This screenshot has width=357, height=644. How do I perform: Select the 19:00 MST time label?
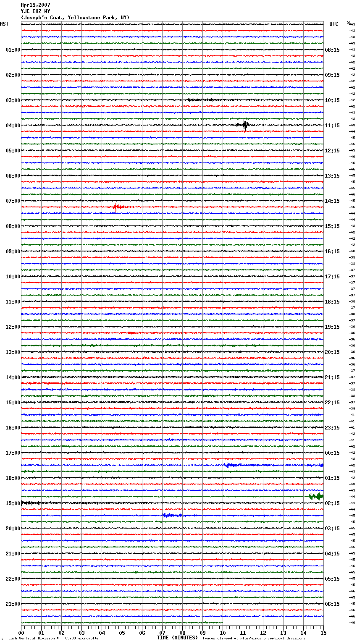(13, 503)
